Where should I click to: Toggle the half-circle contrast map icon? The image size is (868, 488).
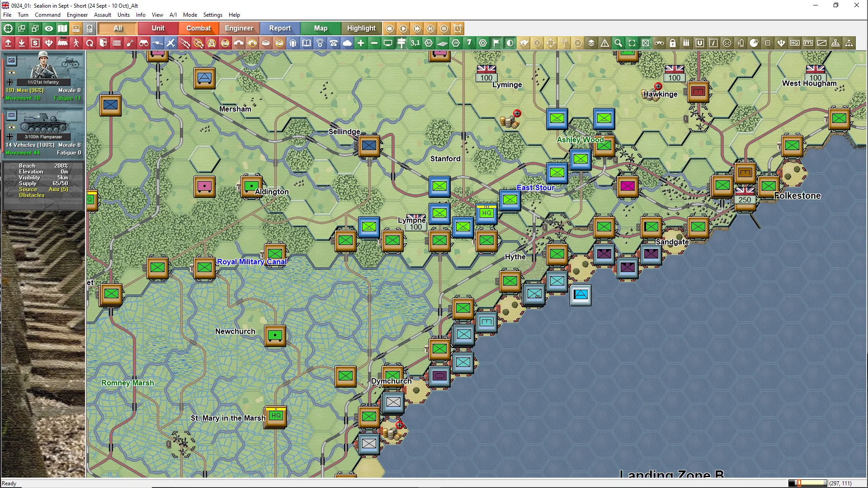click(510, 43)
